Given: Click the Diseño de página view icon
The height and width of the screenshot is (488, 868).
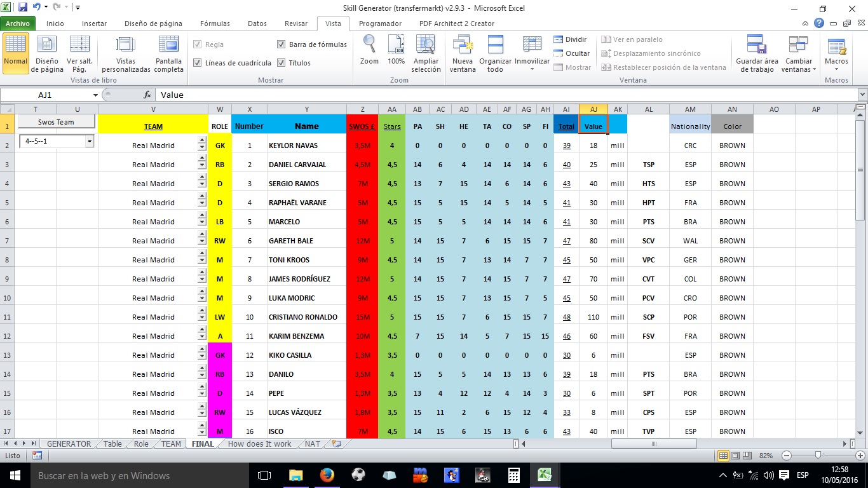Looking at the screenshot, I should click(x=46, y=46).
